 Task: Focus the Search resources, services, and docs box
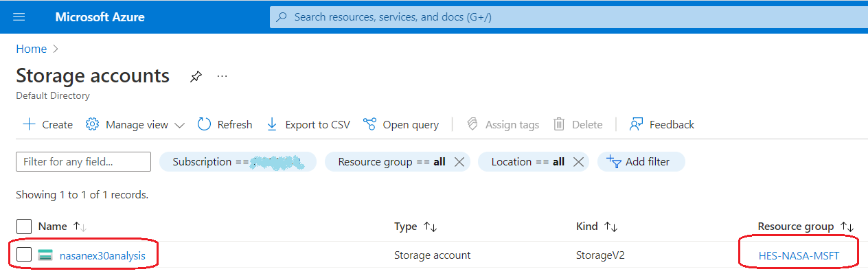click(569, 17)
